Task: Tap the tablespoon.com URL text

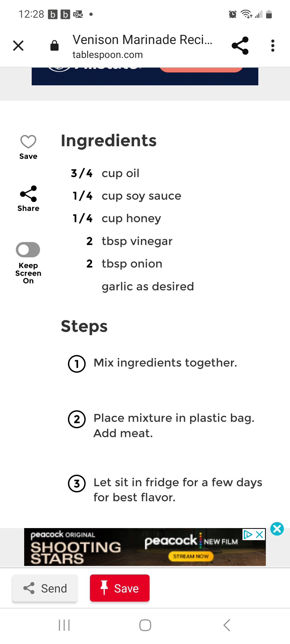Action: (108, 55)
